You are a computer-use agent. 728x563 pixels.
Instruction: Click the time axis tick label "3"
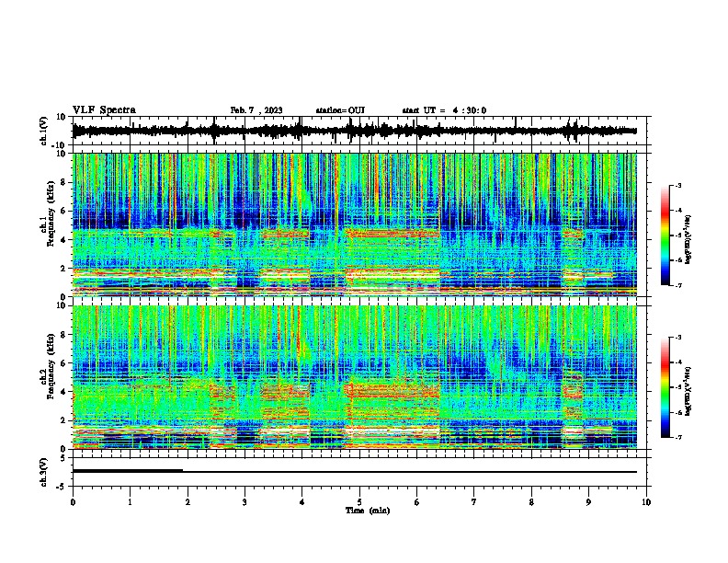click(245, 502)
